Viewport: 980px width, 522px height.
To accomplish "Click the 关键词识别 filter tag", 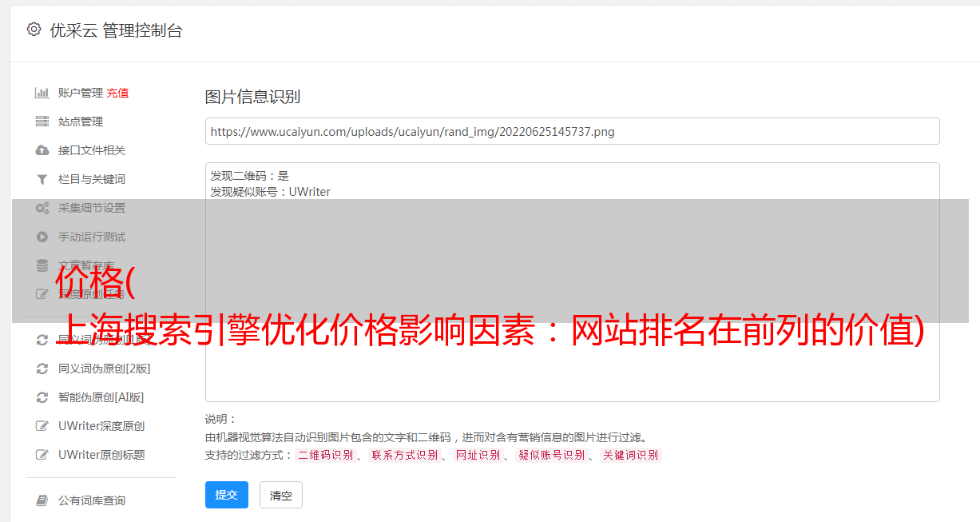I will [631, 455].
